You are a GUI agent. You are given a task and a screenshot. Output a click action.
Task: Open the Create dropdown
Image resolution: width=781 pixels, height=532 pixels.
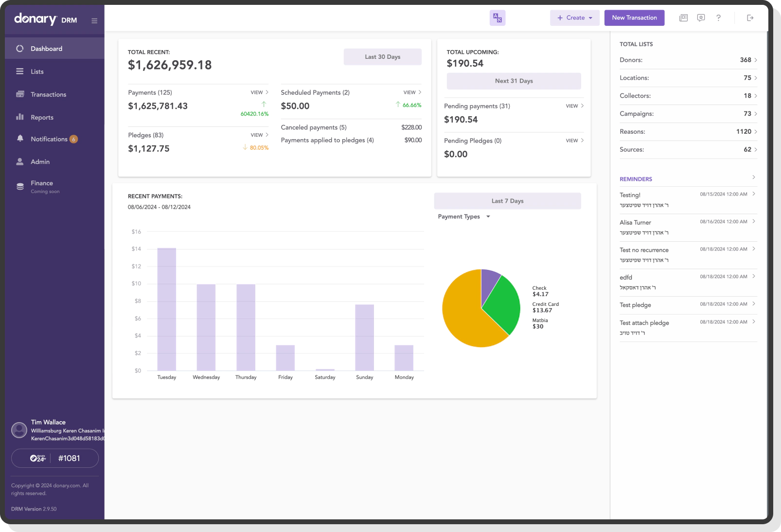(x=574, y=18)
